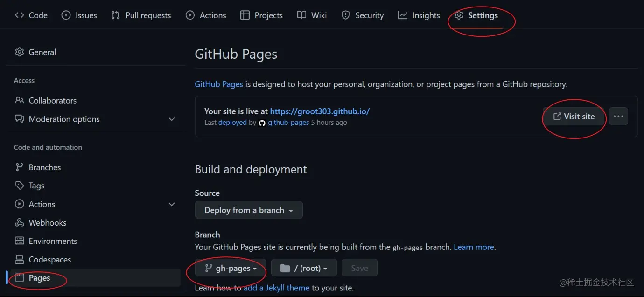Image resolution: width=644 pixels, height=297 pixels.
Task: Click the Collaborators people icon
Action: tap(19, 100)
